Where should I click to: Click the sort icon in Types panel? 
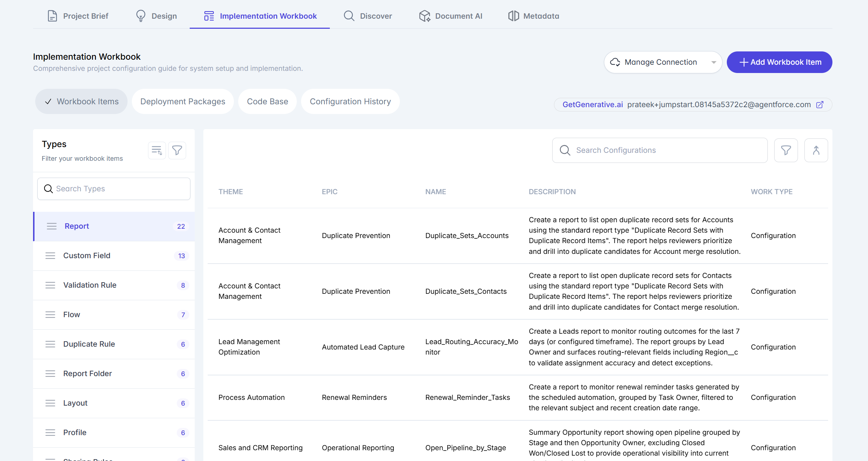tap(157, 150)
